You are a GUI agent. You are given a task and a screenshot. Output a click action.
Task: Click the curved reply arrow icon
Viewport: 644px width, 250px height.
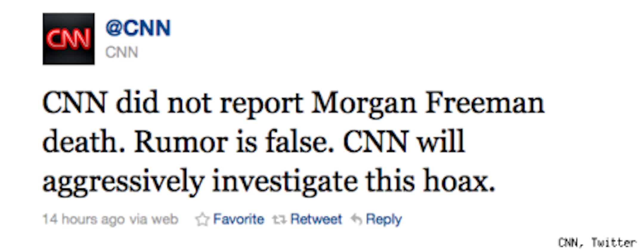pyautogui.click(x=357, y=220)
